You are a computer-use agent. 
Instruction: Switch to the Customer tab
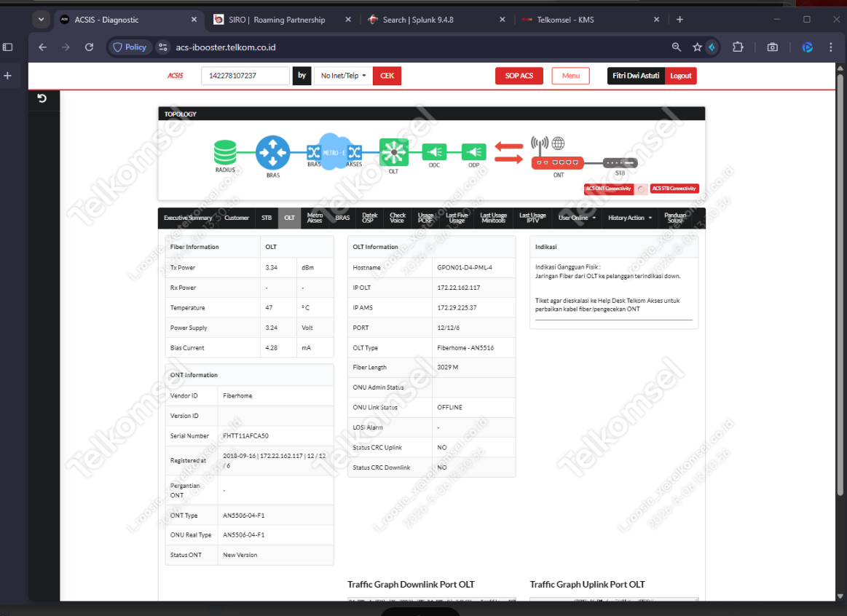(237, 218)
